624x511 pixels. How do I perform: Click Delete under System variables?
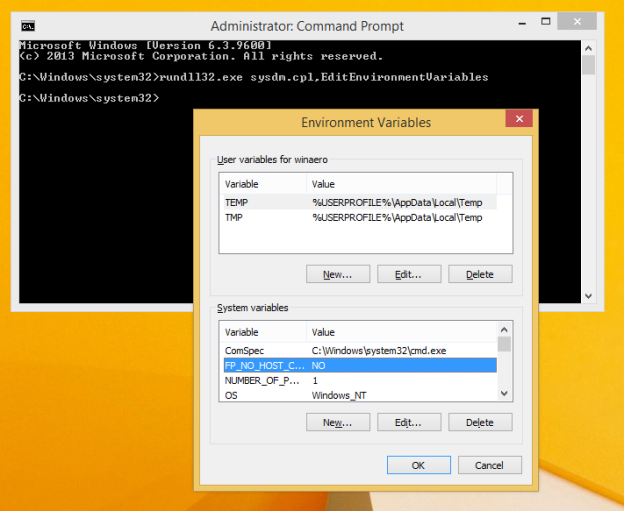coord(480,422)
